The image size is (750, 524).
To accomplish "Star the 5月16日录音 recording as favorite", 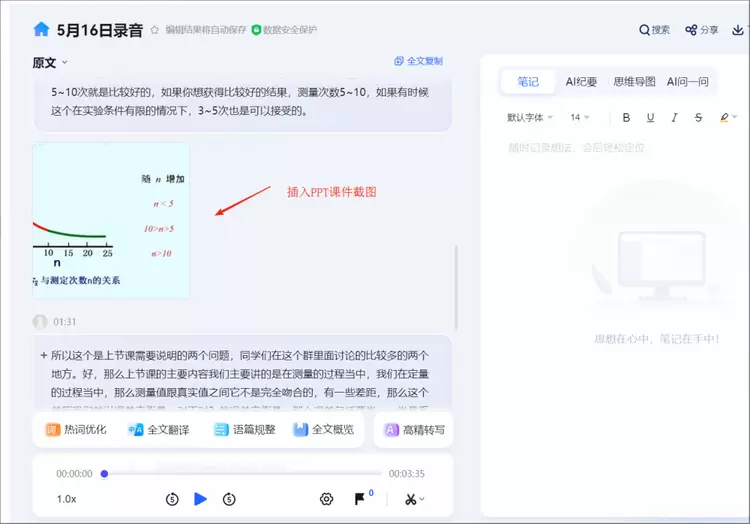I will [154, 30].
